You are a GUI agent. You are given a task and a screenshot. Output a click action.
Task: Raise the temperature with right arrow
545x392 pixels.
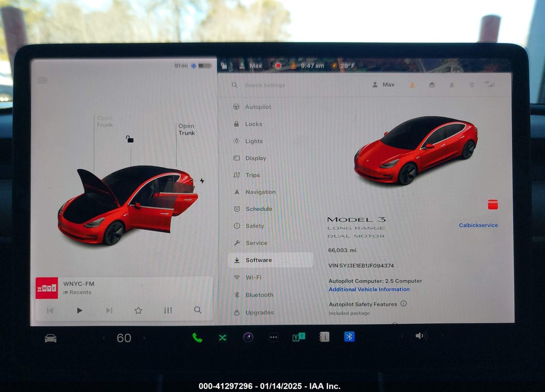coord(144,338)
